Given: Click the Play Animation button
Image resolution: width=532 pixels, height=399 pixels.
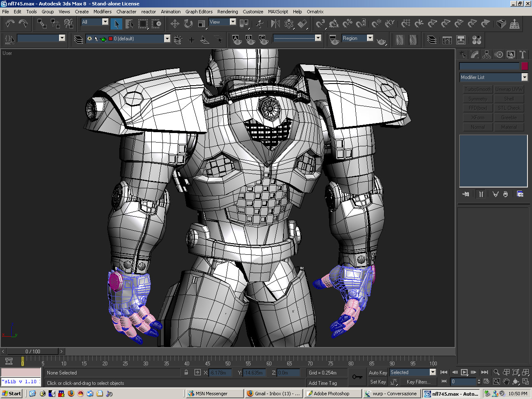Looking at the screenshot, I should (x=464, y=372).
